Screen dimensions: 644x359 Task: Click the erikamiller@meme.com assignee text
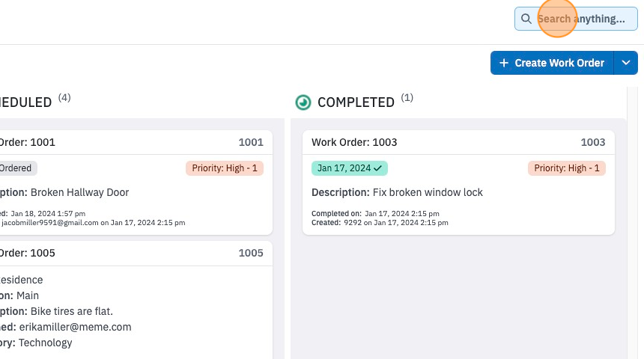75,327
